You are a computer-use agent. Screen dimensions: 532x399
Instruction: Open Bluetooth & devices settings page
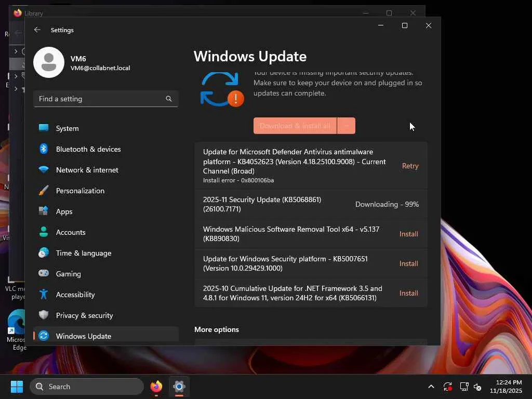pyautogui.click(x=106, y=149)
